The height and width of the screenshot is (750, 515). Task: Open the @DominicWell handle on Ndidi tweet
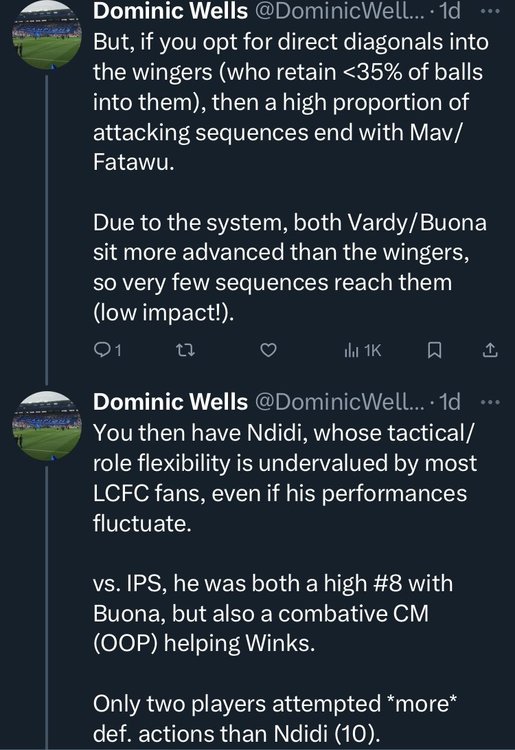pyautogui.click(x=339, y=402)
